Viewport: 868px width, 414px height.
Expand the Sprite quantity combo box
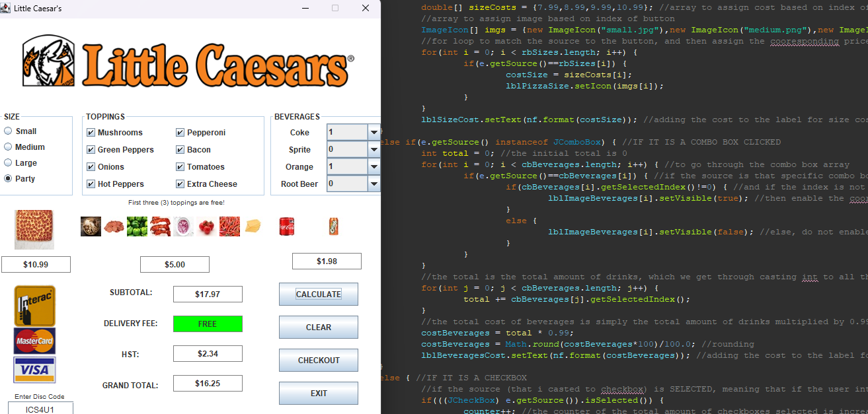point(374,150)
